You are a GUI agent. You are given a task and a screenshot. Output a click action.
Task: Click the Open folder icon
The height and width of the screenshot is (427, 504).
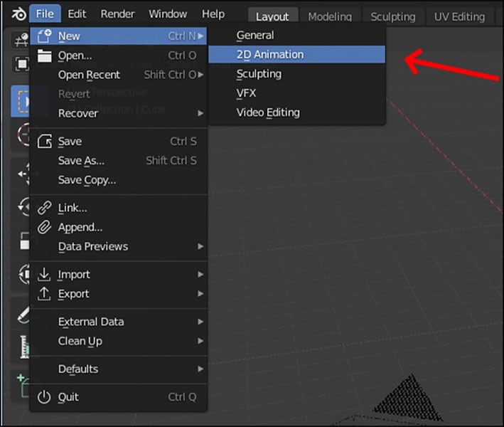click(44, 56)
